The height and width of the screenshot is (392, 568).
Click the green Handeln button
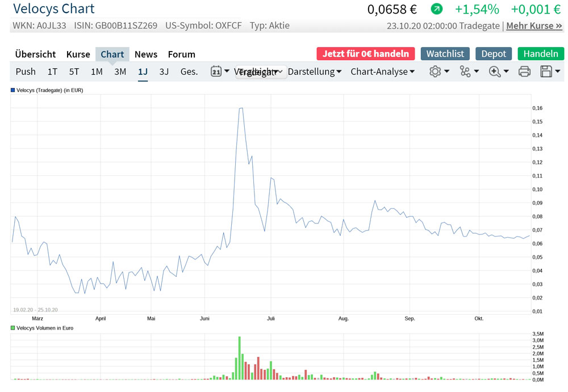pos(541,53)
